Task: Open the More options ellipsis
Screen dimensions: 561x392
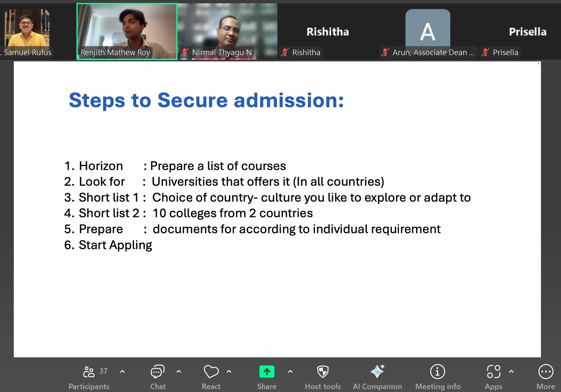Action: (x=546, y=372)
